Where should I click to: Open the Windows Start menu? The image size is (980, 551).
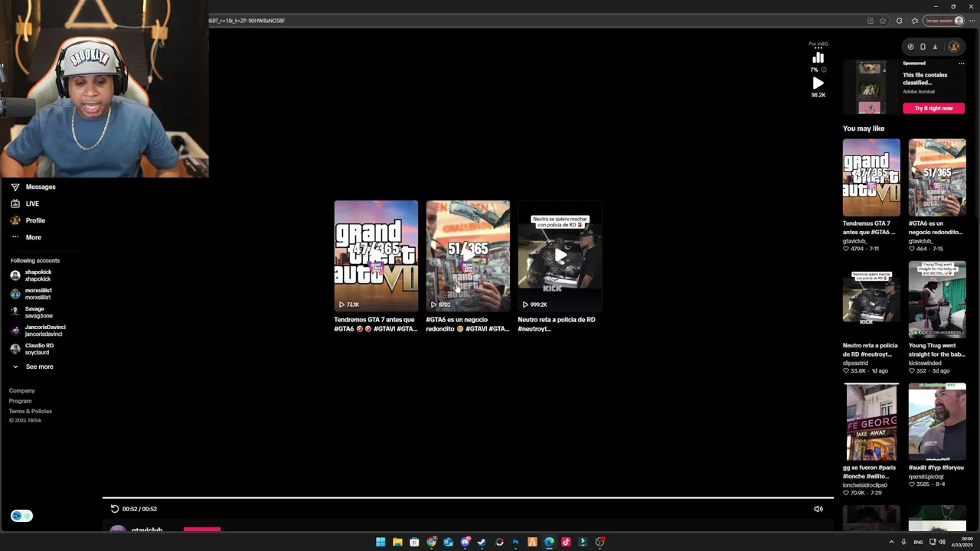pos(381,542)
